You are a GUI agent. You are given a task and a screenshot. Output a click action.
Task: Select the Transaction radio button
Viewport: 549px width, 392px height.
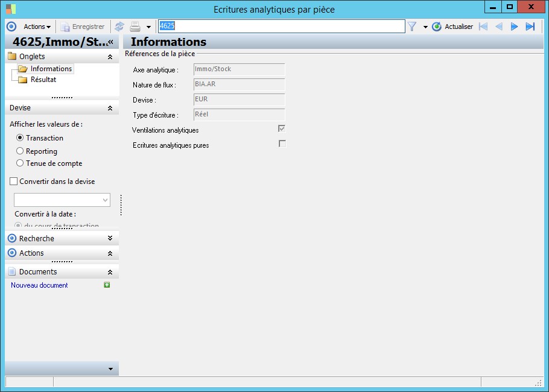[x=20, y=138]
